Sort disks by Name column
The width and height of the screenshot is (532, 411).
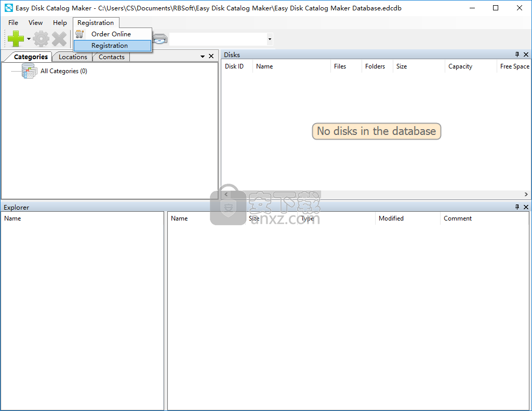(291, 66)
